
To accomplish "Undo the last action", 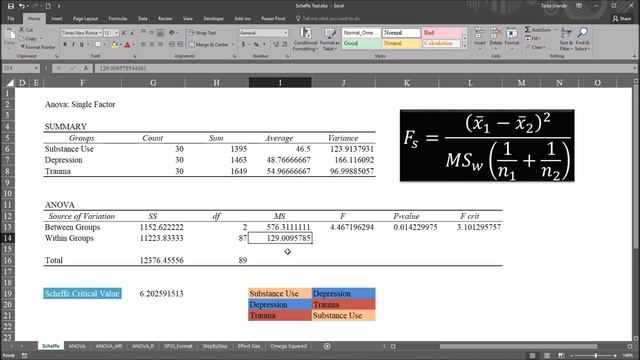I will [x=21, y=6].
